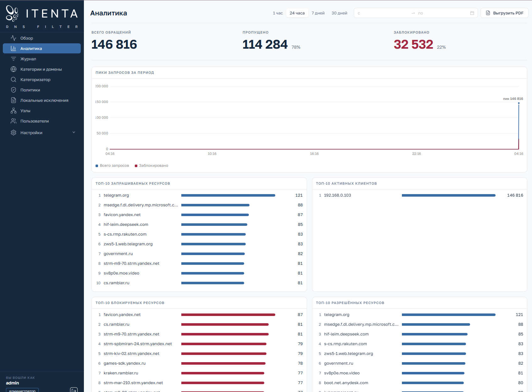Image resolution: width=532 pixels, height=392 pixels.
Task: Click the ITENTA DNS Filter logo
Action: (42, 17)
